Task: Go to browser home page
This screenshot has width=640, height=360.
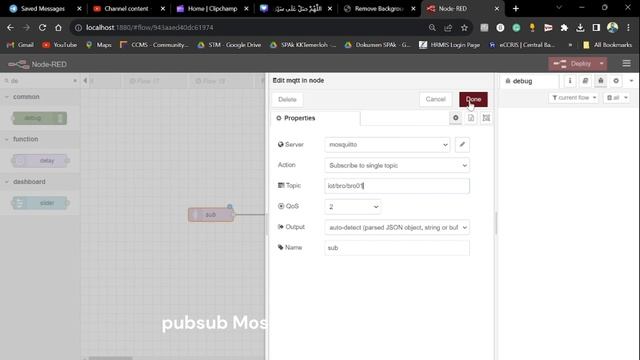Action: click(58, 27)
